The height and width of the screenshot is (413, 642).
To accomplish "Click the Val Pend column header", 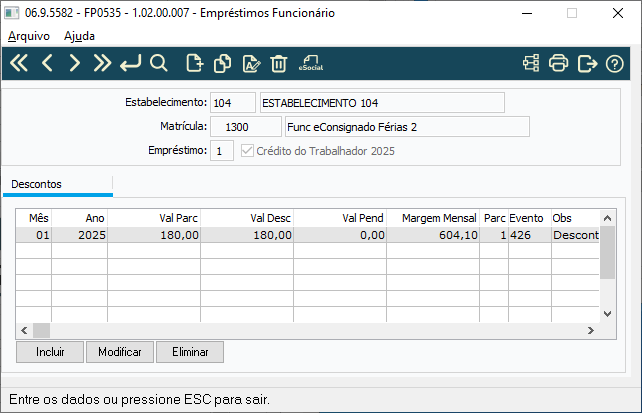I will point(340,218).
